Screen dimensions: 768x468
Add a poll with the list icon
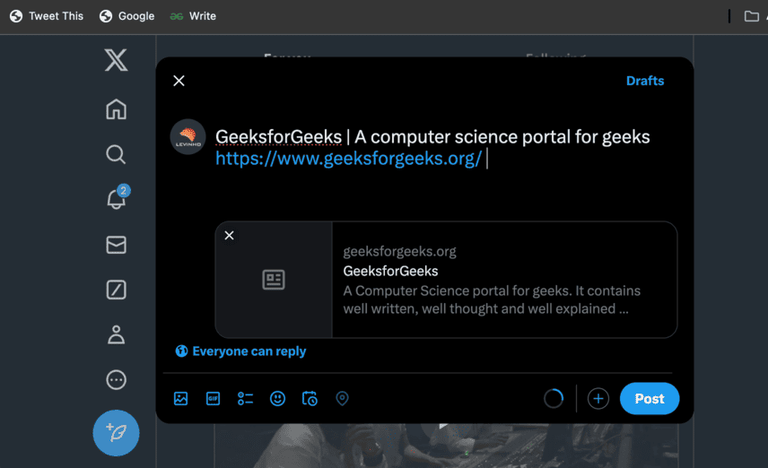click(245, 398)
